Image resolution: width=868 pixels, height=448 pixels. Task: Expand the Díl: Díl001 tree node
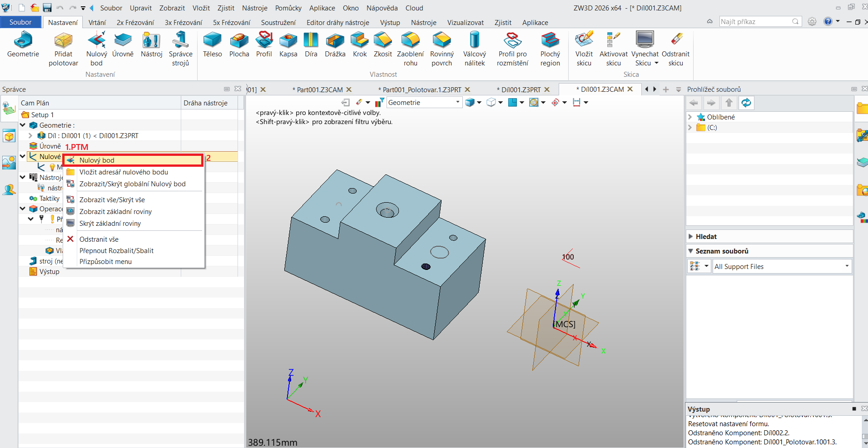tap(30, 135)
